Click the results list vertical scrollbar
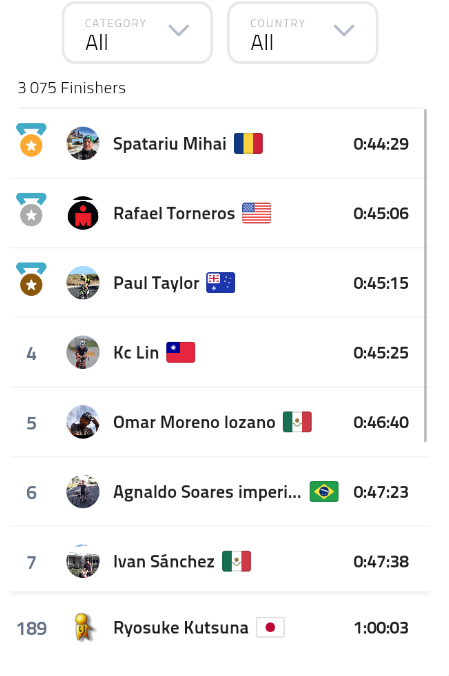The width and height of the screenshot is (449, 676). point(426,276)
